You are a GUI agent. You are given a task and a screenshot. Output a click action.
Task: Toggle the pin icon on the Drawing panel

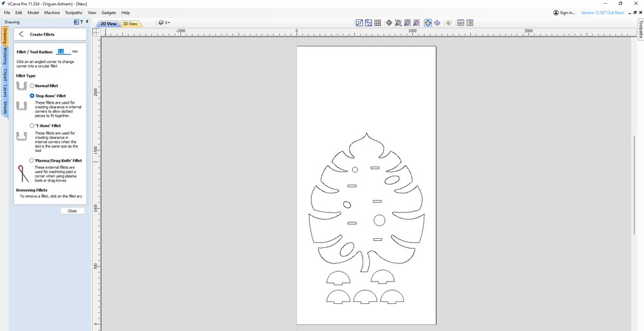(87, 22)
